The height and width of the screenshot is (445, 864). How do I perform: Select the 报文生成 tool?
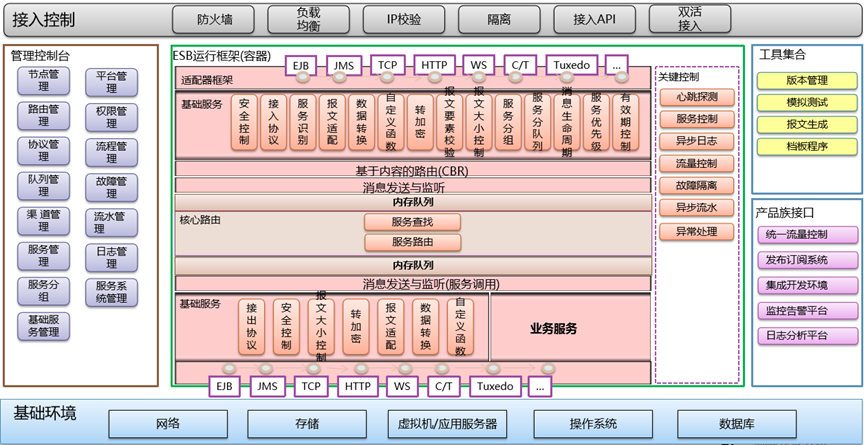point(807,124)
